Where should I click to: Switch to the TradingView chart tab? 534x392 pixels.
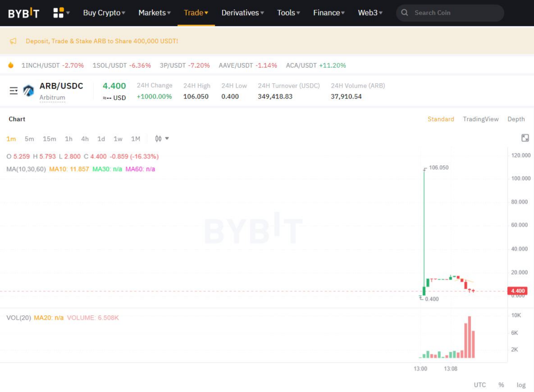click(x=480, y=119)
